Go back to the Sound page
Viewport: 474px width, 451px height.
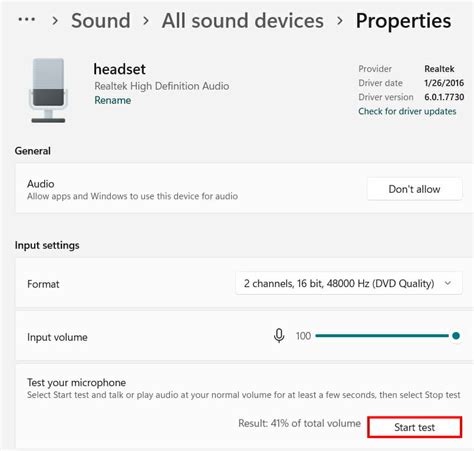point(101,21)
